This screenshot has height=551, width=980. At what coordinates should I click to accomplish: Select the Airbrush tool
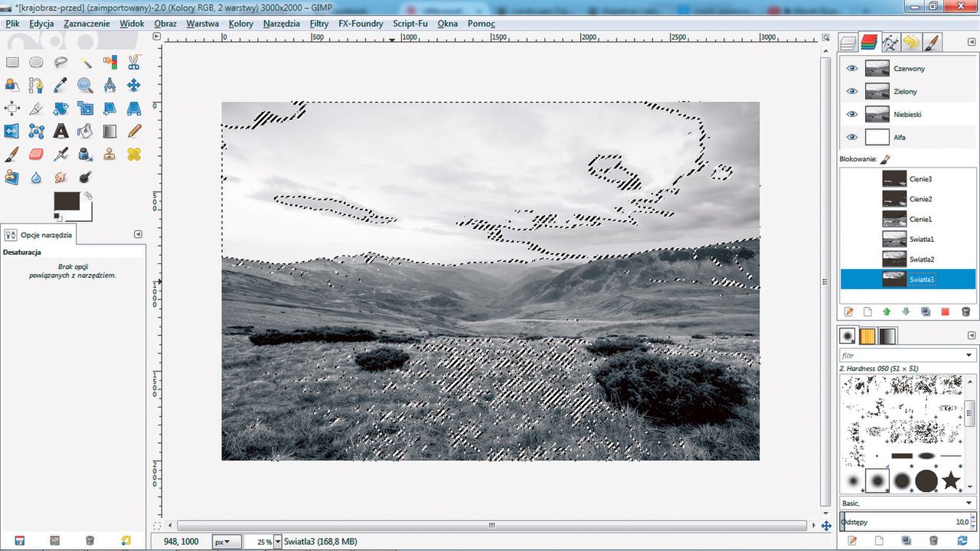point(60,155)
